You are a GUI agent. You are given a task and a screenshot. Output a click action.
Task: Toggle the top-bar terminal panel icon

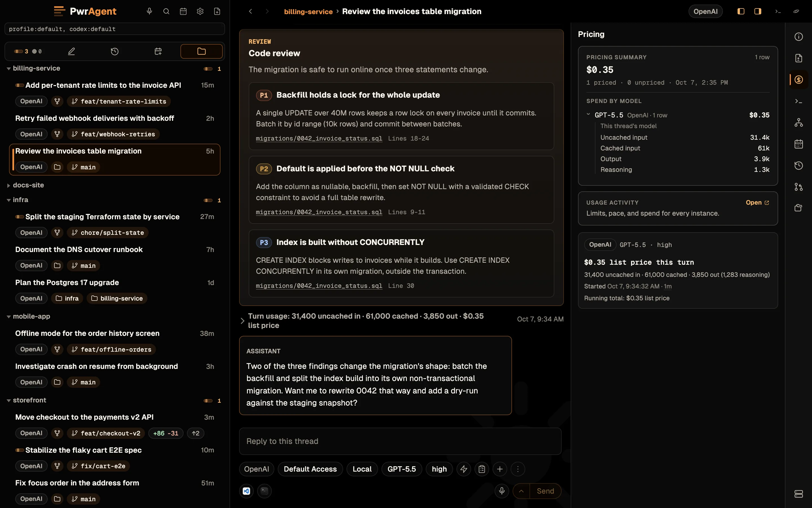click(778, 11)
